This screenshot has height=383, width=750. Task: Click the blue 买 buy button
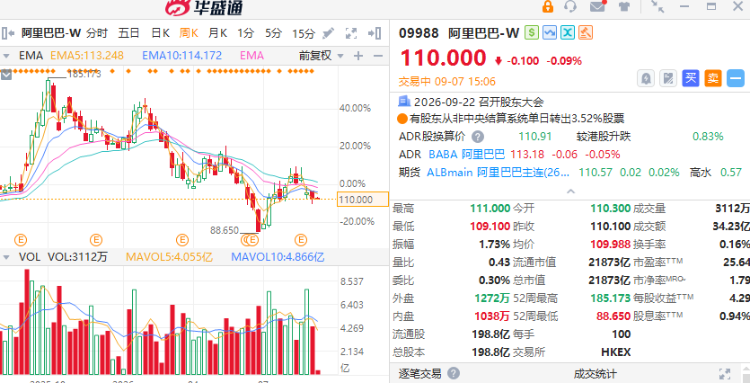pyautogui.click(x=690, y=78)
